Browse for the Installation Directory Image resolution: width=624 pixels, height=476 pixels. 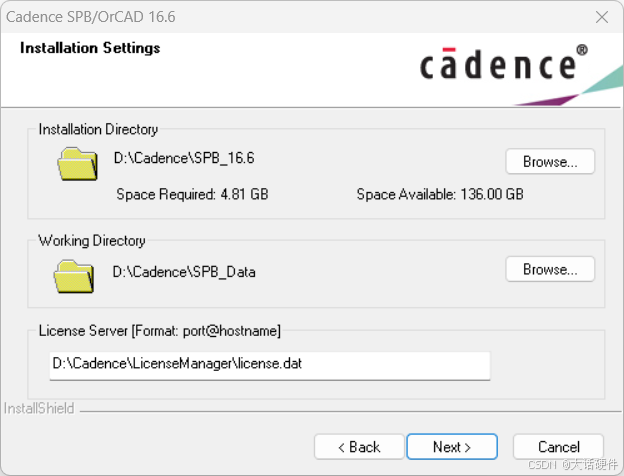click(550, 162)
